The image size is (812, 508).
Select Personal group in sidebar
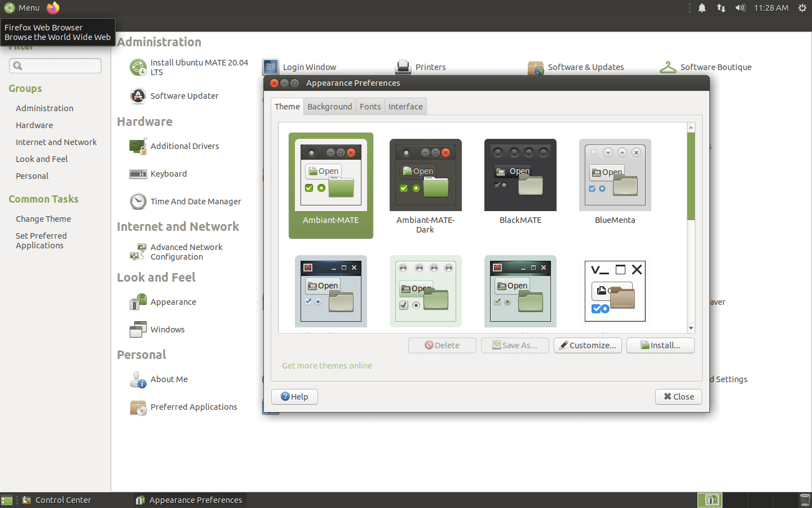[32, 176]
